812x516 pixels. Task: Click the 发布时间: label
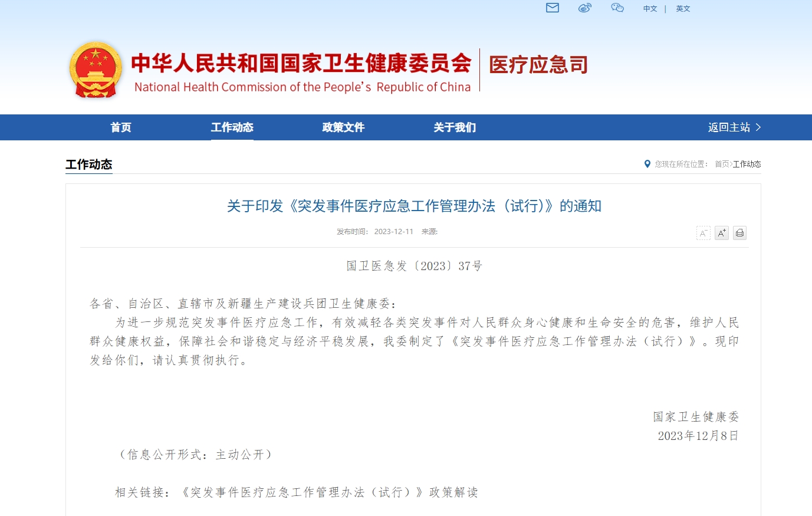pos(353,232)
